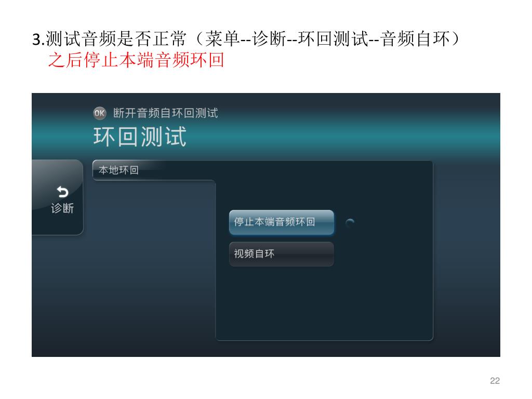Click the slide heading text 3.测试音频是否正常

(109, 38)
